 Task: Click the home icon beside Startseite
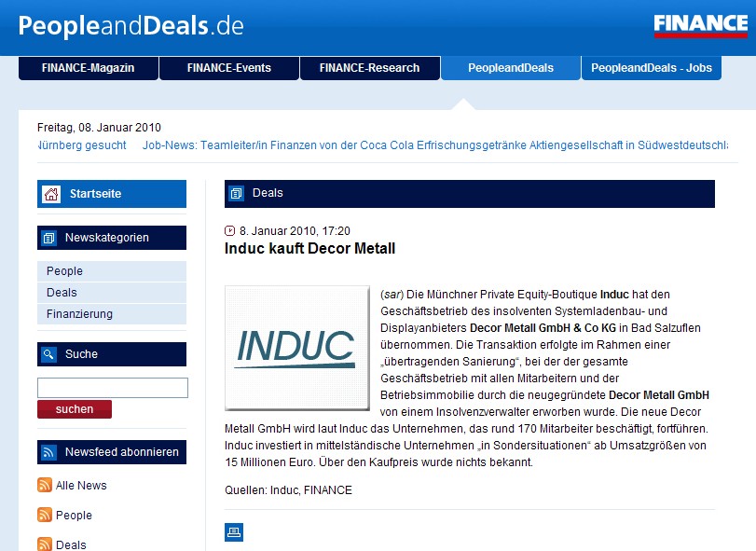click(x=50, y=194)
